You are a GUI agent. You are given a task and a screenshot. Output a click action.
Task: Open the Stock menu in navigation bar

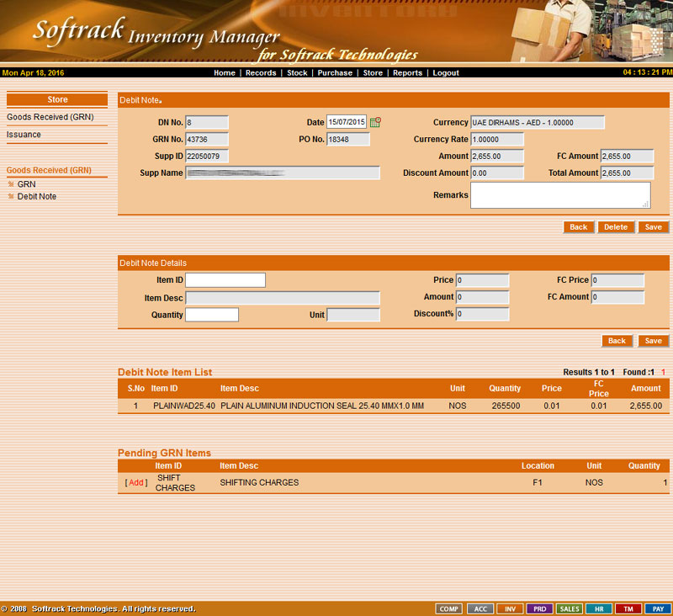[x=297, y=73]
